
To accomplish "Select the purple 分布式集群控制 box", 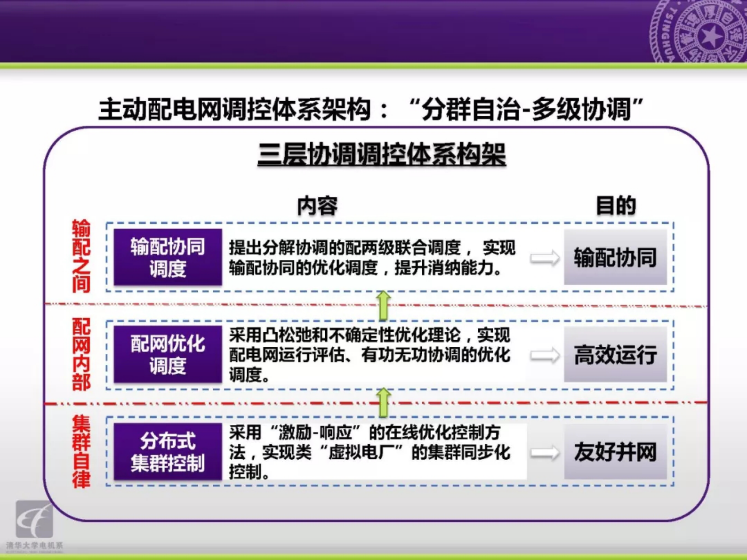I will [168, 452].
